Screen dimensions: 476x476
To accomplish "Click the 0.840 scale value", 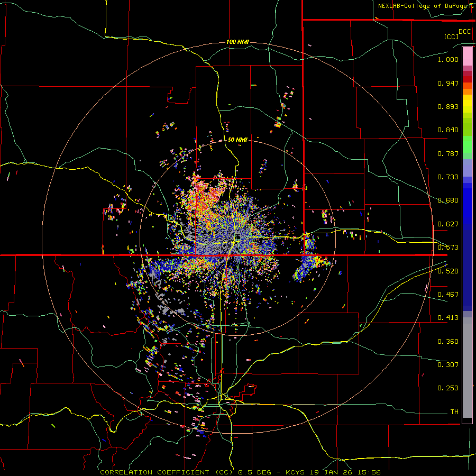I will tap(448, 130).
